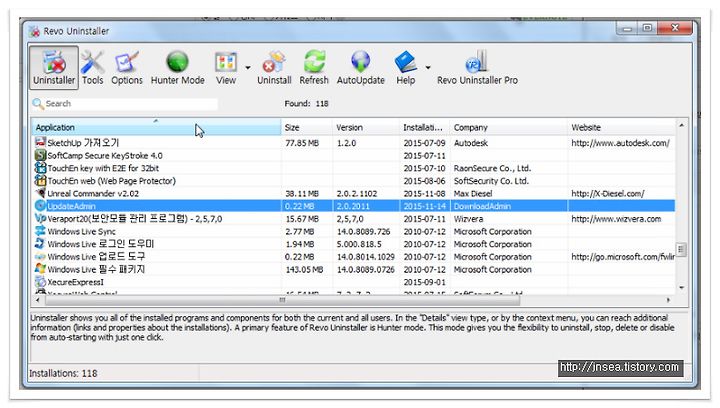Sort by the Size column header
Viewport: 720px width, 408px height.
pyautogui.click(x=306, y=128)
